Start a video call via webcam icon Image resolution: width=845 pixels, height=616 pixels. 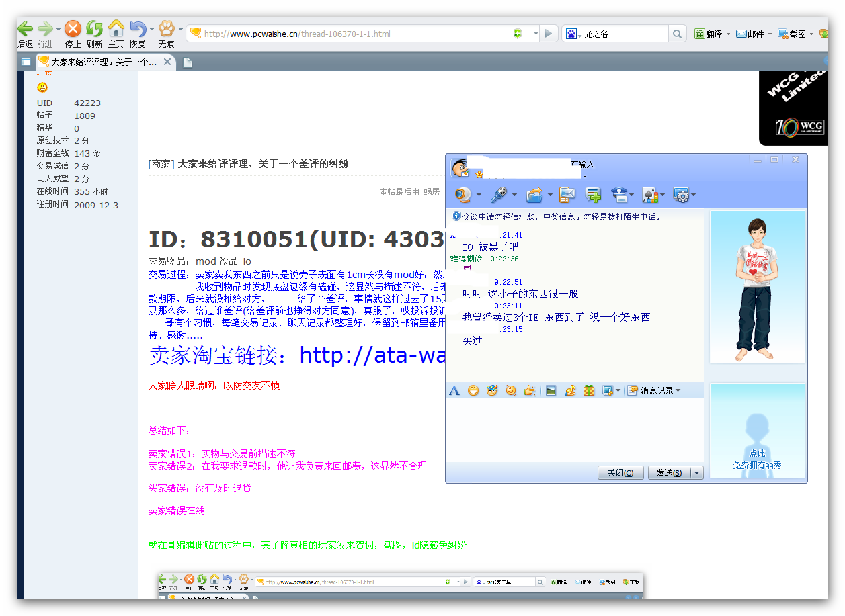462,195
